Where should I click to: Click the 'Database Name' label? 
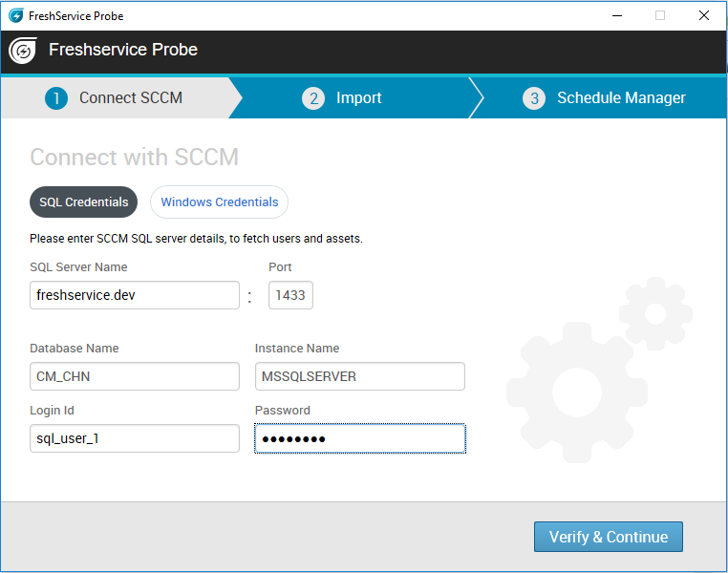75,349
